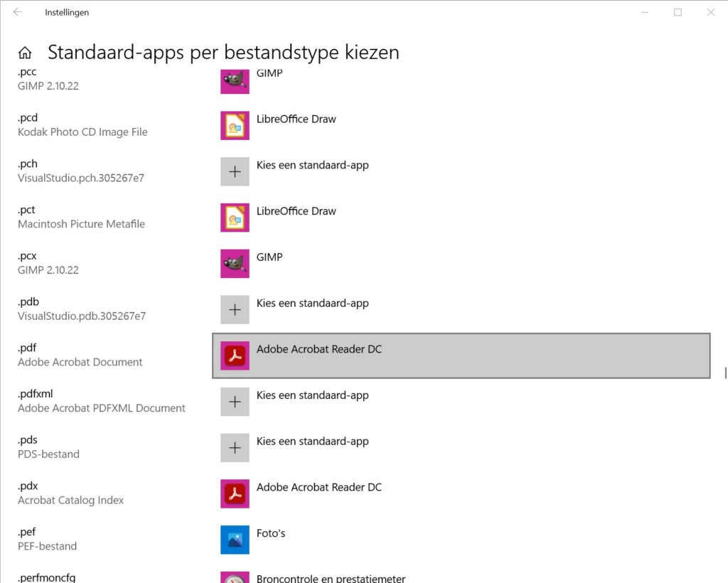Choose a standaard-app for .pds

coord(313,442)
